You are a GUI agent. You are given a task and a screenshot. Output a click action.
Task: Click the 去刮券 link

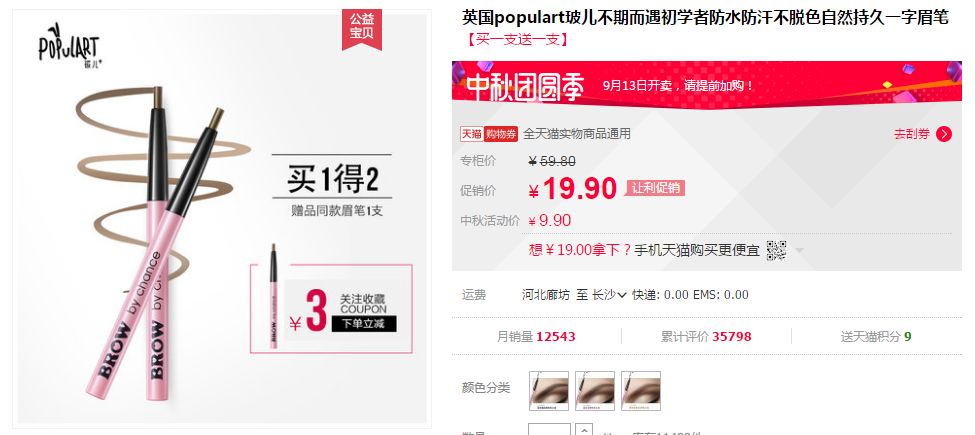pyautogui.click(x=912, y=134)
